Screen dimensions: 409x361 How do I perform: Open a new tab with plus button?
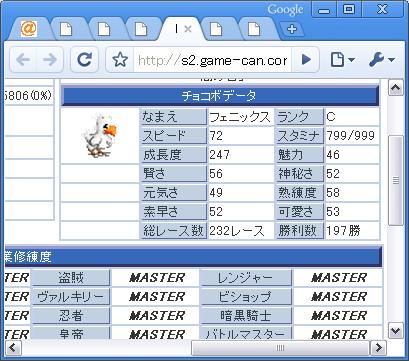[292, 29]
